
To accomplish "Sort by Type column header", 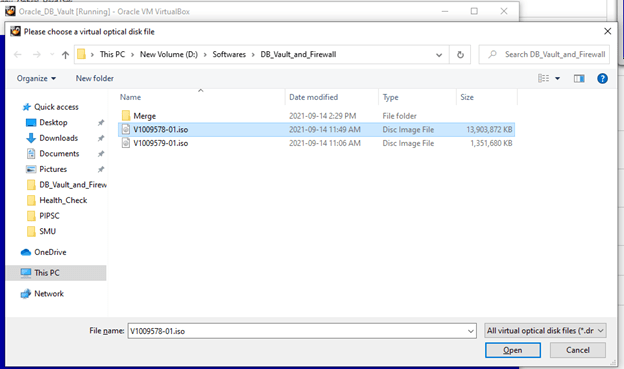I will 390,97.
